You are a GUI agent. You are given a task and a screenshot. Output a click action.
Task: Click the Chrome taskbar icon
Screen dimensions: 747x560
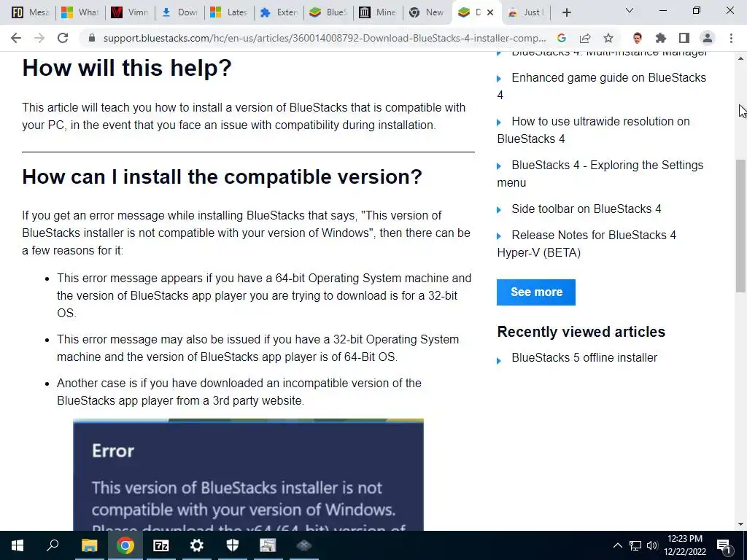pos(125,545)
